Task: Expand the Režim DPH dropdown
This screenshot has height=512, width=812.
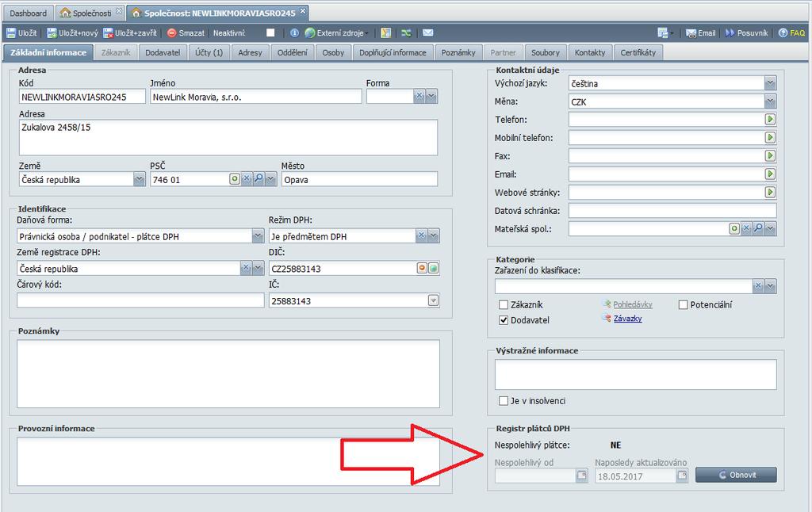Action: click(434, 235)
